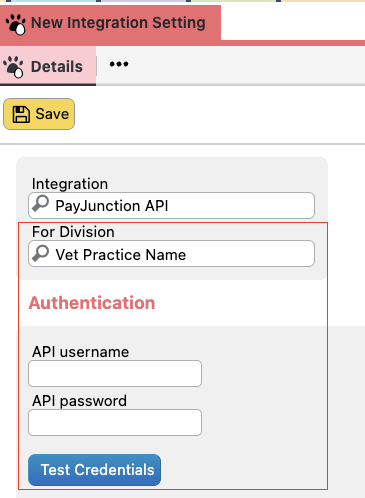This screenshot has height=498, width=365.
Task: Select the PayJunction API integration field
Action: [171, 205]
